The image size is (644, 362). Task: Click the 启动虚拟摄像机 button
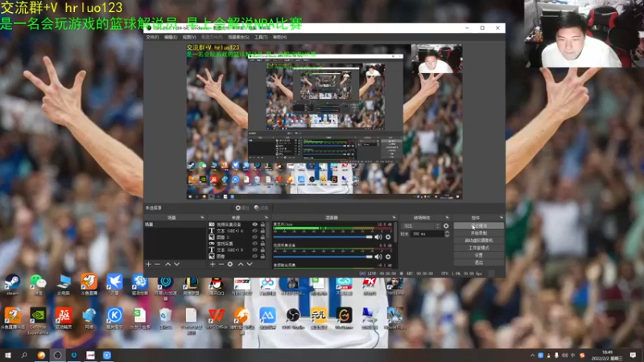479,241
